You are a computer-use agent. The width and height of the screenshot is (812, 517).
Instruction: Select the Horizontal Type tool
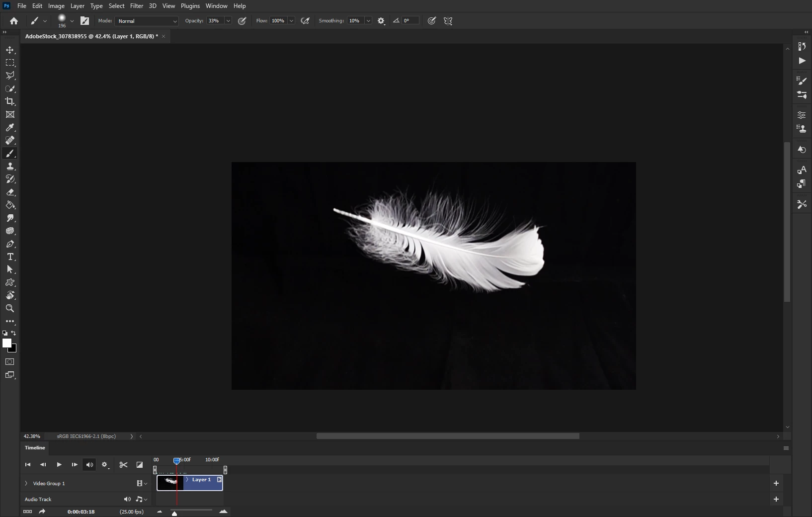click(10, 257)
